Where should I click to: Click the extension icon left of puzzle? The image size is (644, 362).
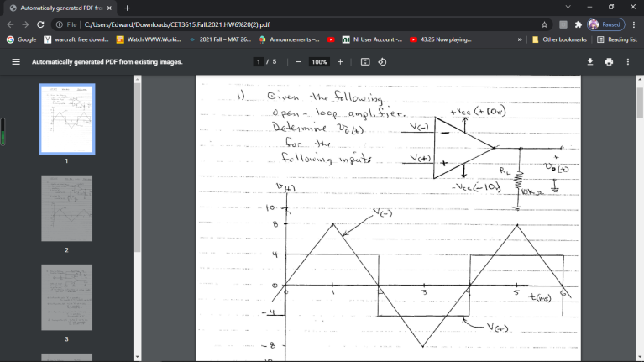tap(563, 24)
